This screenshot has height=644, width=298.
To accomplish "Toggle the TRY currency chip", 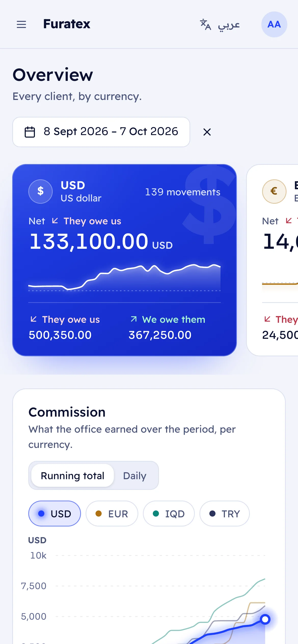I will (x=224, y=514).
